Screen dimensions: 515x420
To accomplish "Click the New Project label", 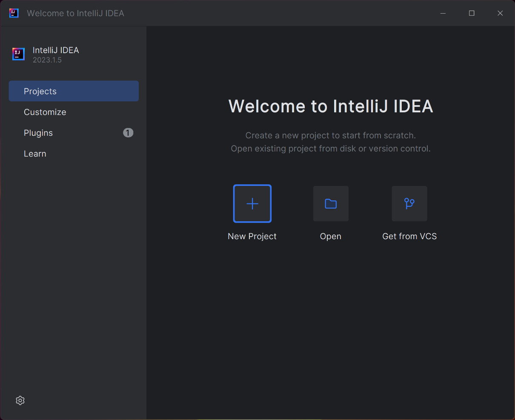I will [x=252, y=236].
